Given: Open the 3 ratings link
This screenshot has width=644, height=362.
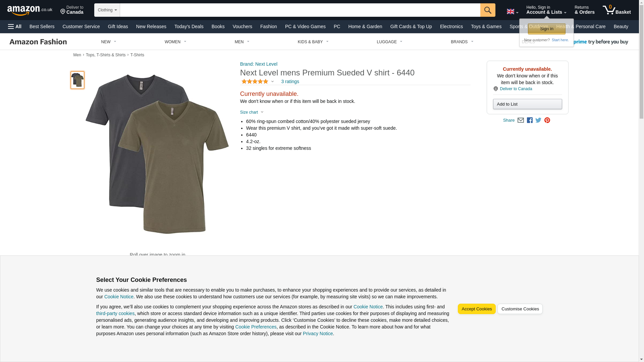Looking at the screenshot, I should (x=290, y=81).
